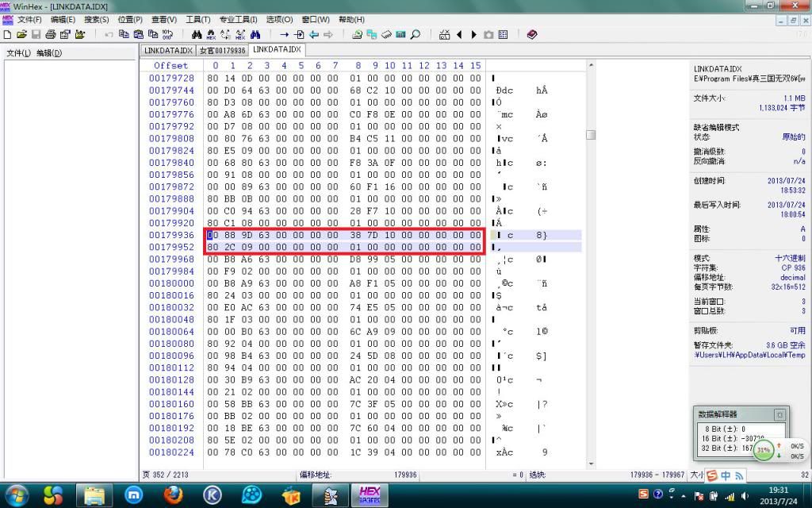Select the first LINKDATA.IDX tab

coord(167,50)
